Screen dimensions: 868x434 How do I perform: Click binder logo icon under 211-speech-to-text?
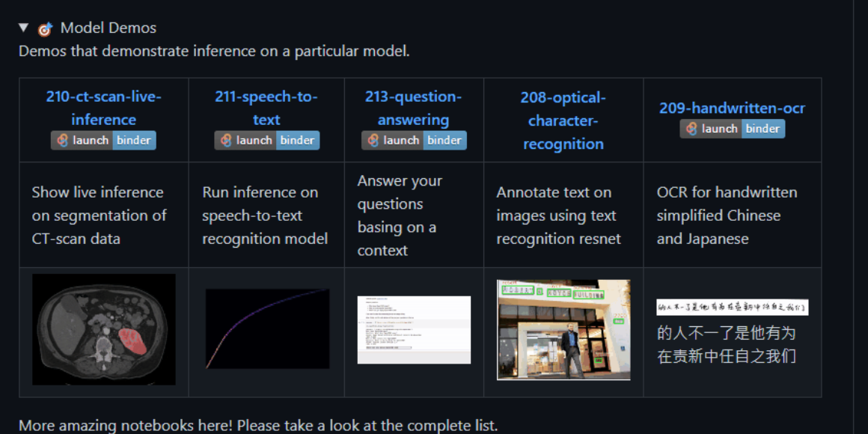coord(226,140)
